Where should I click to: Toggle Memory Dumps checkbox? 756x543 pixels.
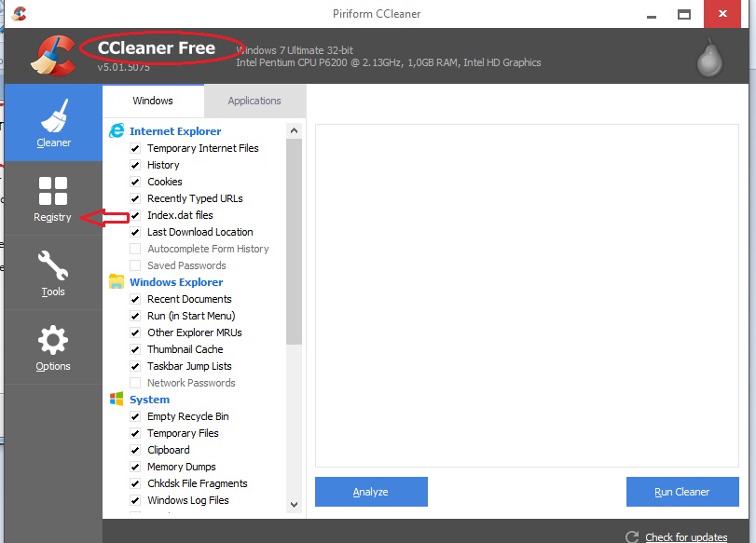(x=135, y=467)
